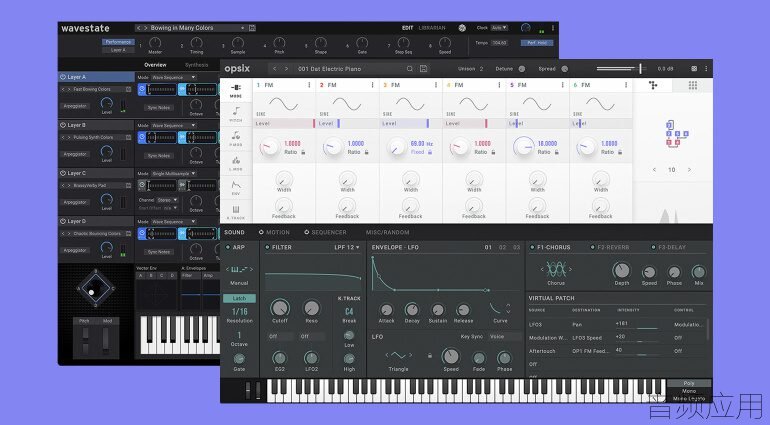Open Layer A Mode Wave Sequence dropdown
The width and height of the screenshot is (770, 425).
click(x=173, y=78)
